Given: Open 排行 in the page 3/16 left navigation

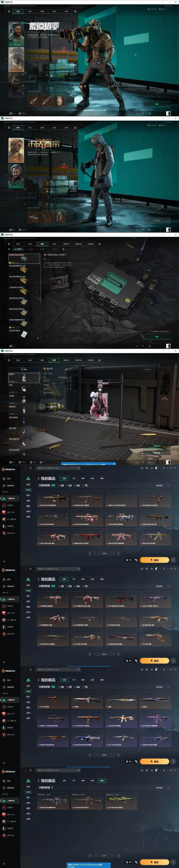Looking at the screenshot, I should click(28, 697).
